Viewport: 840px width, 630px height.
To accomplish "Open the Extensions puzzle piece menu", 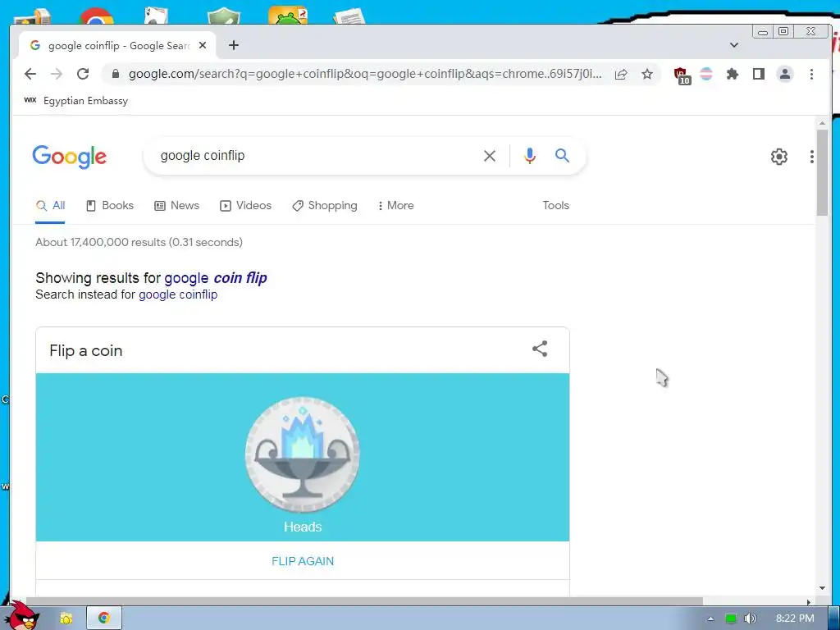I will tap(733, 74).
